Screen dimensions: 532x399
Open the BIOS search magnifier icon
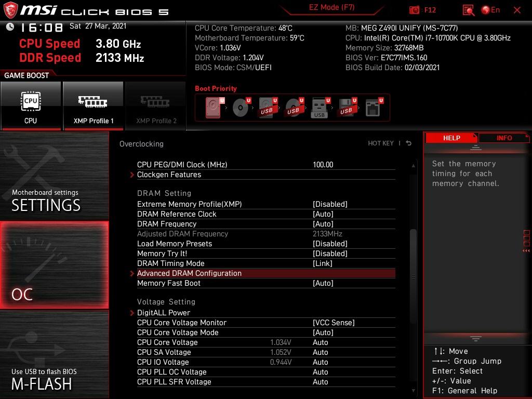[x=469, y=10]
